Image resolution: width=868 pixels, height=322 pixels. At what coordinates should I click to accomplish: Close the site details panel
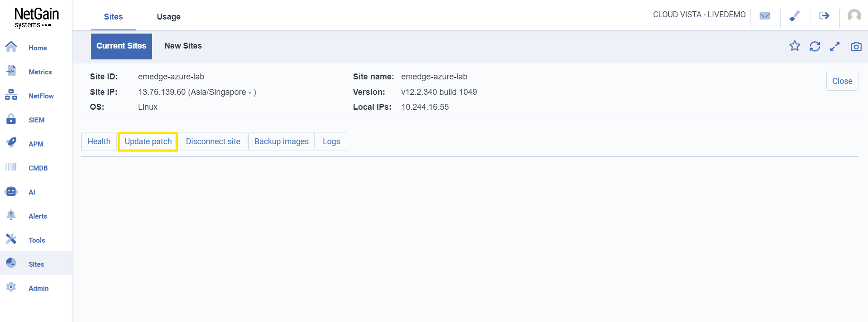[842, 81]
